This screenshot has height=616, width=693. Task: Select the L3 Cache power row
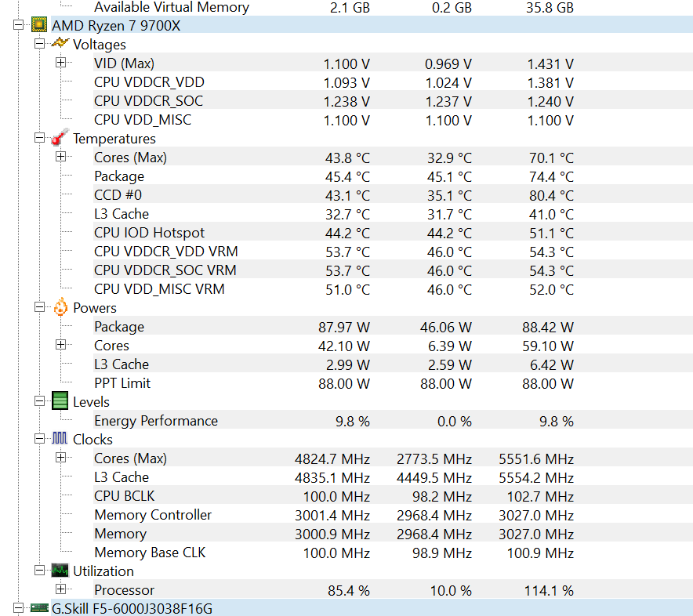coord(393,364)
